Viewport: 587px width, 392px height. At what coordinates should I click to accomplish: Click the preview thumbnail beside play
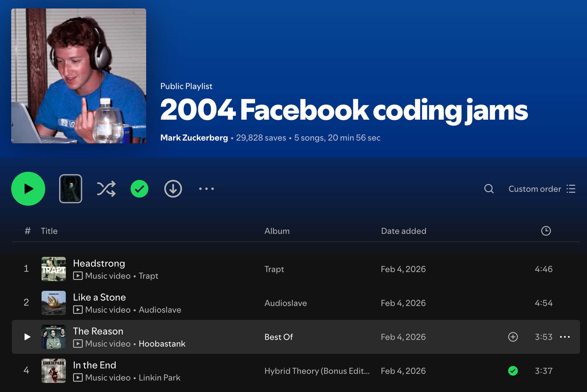pos(71,189)
